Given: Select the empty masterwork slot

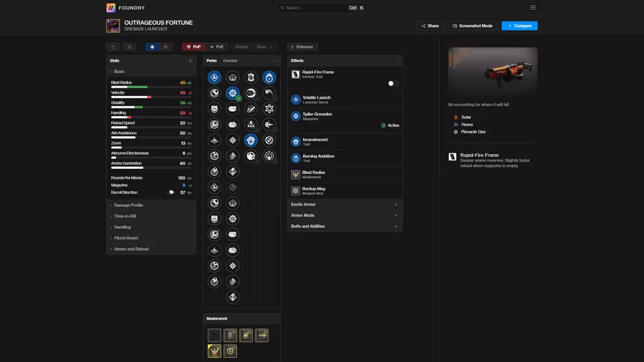Looking at the screenshot, I should point(214,335).
